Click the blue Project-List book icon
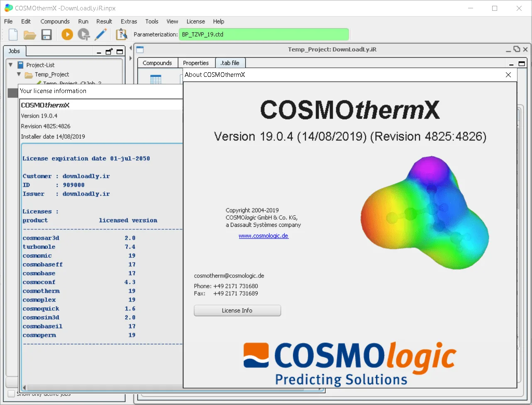Image resolution: width=532 pixels, height=405 pixels. [20, 65]
